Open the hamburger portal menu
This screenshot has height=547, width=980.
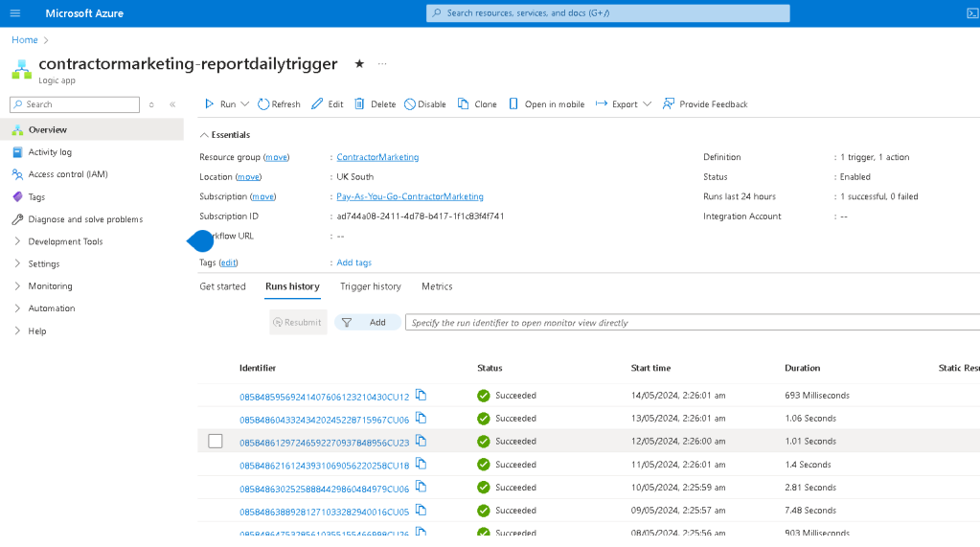click(x=15, y=13)
